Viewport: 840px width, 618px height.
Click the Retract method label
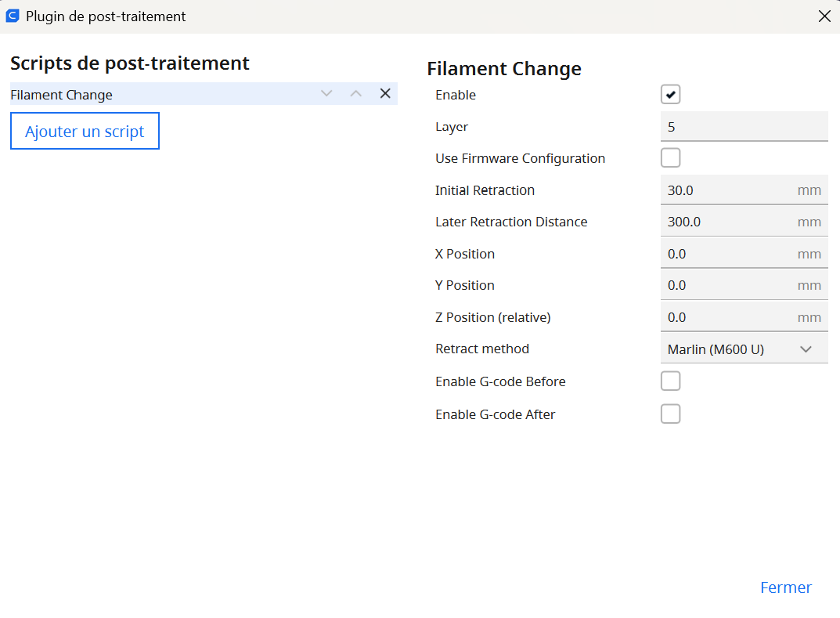pos(482,349)
